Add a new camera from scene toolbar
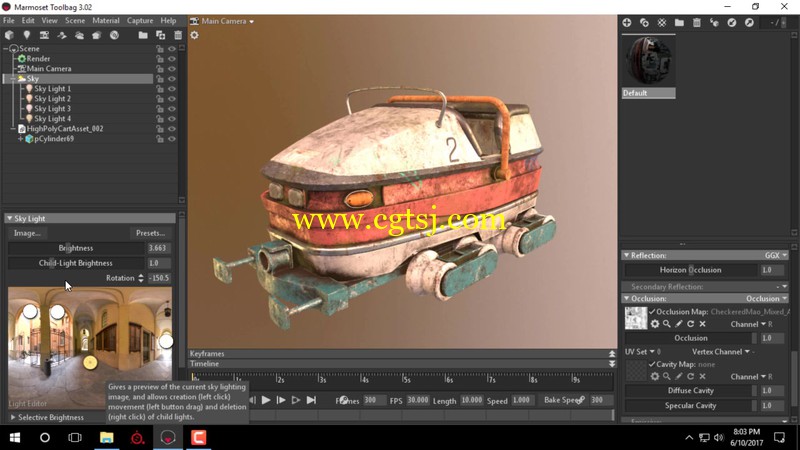Screen dimensions: 800x450 (x=44, y=35)
